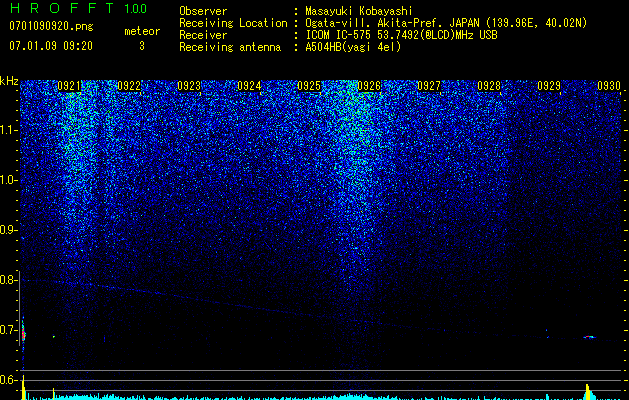Click the Receiver label
629x400 pixels.
[203, 35]
